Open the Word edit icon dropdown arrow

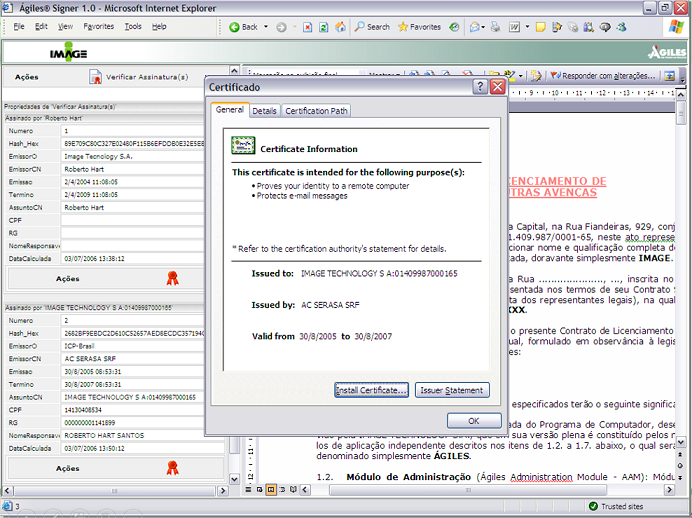point(527,27)
